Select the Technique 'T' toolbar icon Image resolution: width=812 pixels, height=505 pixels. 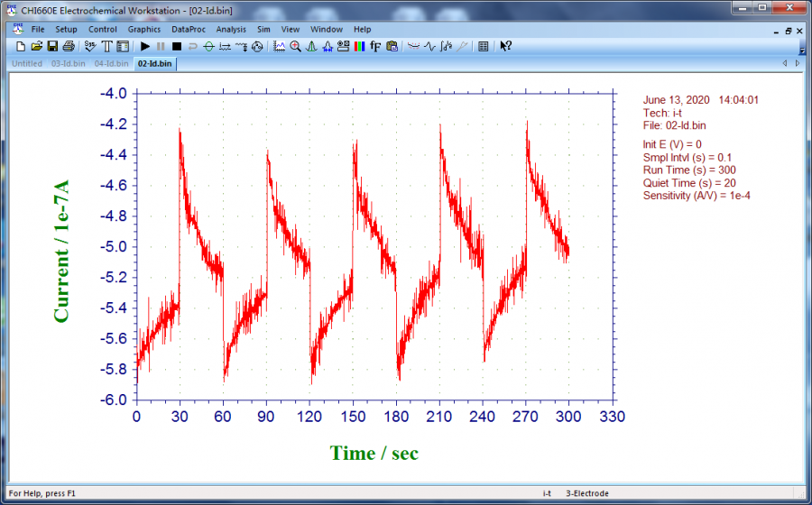tap(106, 46)
